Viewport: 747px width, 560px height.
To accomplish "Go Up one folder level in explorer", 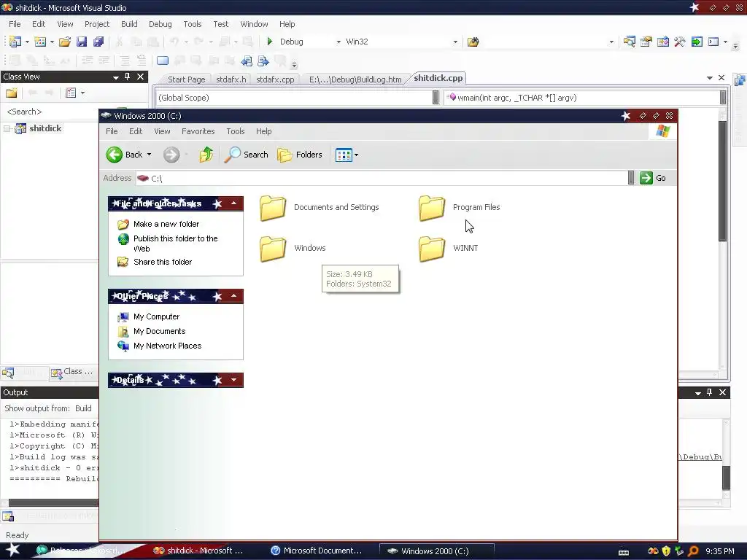I will 206,155.
